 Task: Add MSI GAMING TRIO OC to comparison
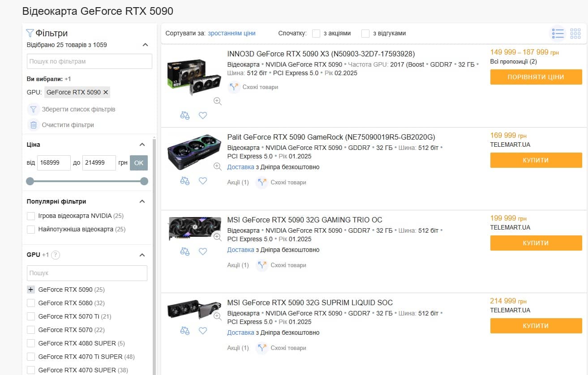(185, 251)
